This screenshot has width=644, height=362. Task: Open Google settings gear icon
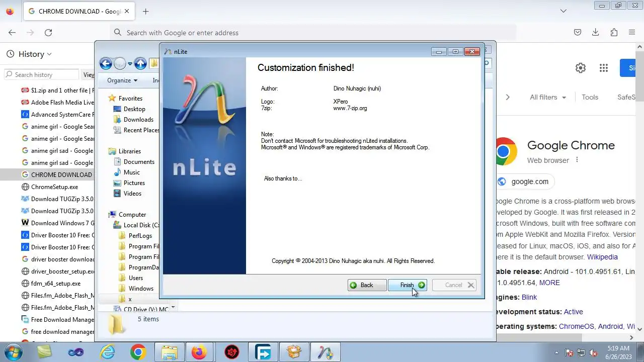[581, 68]
